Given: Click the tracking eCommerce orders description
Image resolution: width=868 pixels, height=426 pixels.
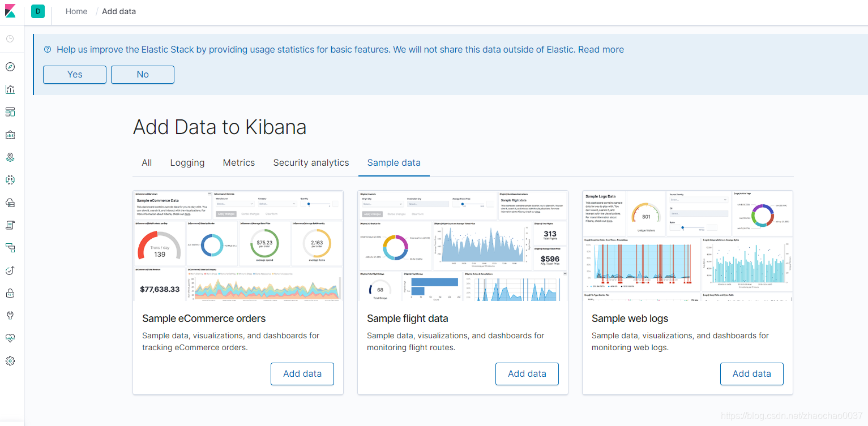Looking at the screenshot, I should click(231, 342).
